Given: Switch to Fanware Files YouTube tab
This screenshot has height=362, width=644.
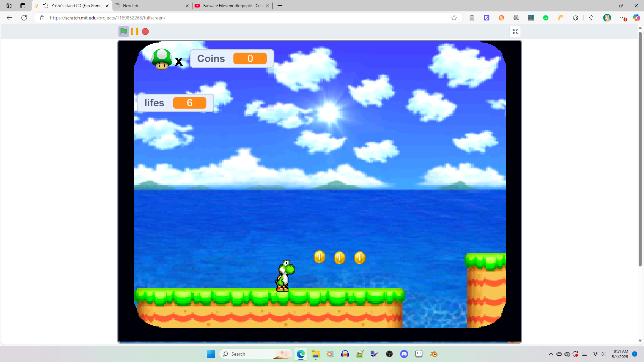Looking at the screenshot, I should [232, 6].
